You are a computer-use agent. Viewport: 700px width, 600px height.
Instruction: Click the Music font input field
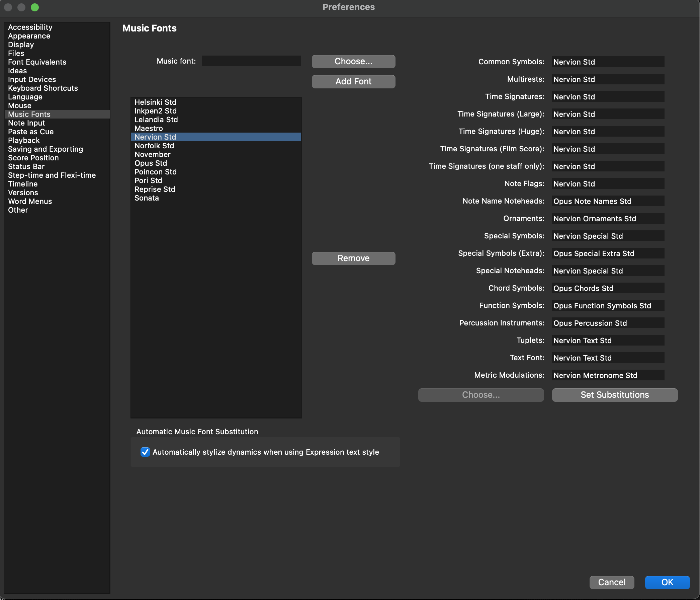[x=251, y=61]
